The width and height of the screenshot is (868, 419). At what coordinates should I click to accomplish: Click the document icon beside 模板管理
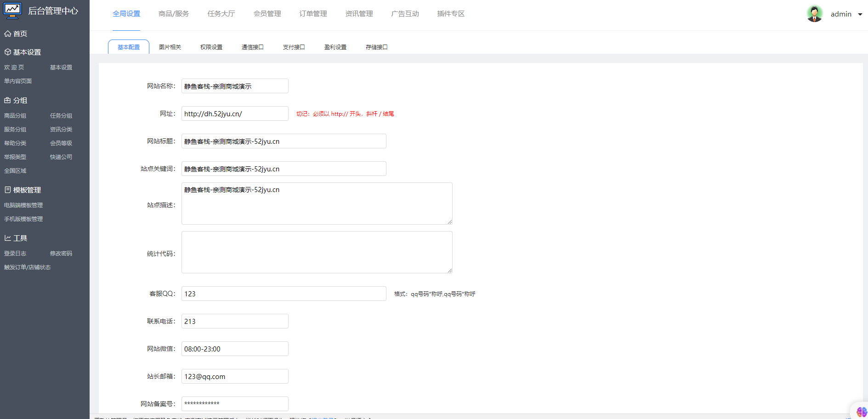(7, 190)
